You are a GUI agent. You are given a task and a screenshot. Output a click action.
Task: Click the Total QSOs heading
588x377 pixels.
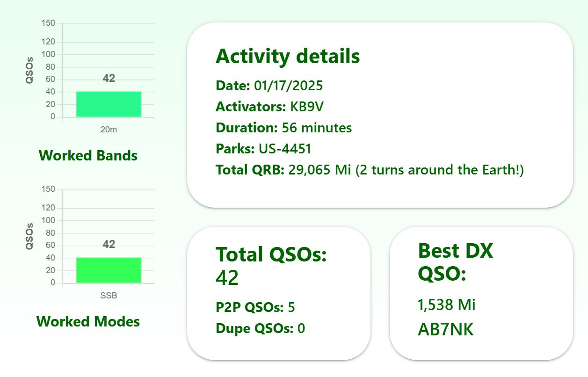271,255
